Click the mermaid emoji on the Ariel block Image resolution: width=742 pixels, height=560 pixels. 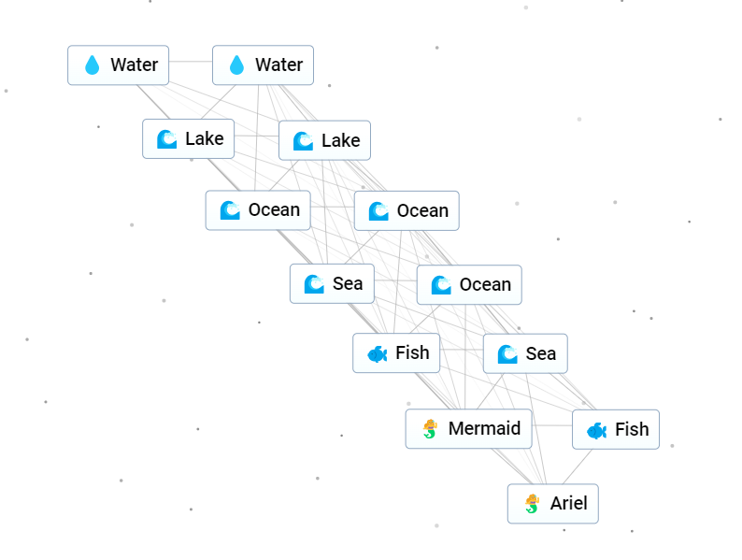(x=533, y=504)
